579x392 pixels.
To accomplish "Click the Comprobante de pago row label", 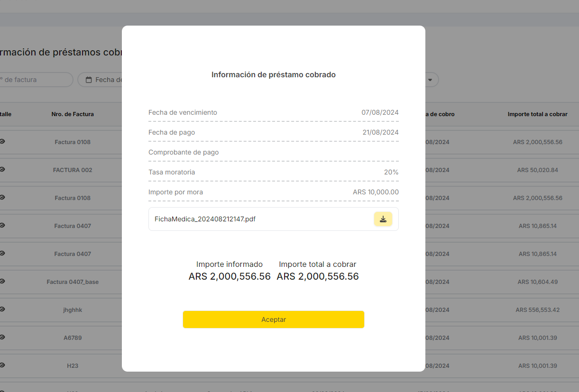I will (x=184, y=152).
